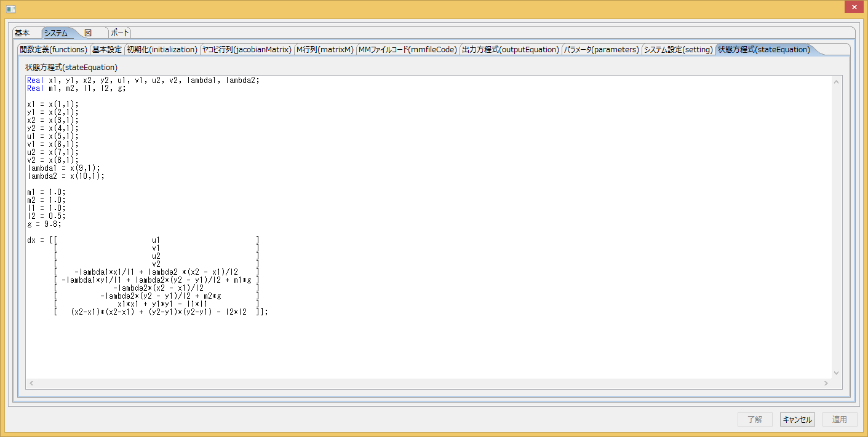Switch to the 出力方程式(outputEquation) sub-tab
The image size is (868, 437).
click(x=511, y=50)
